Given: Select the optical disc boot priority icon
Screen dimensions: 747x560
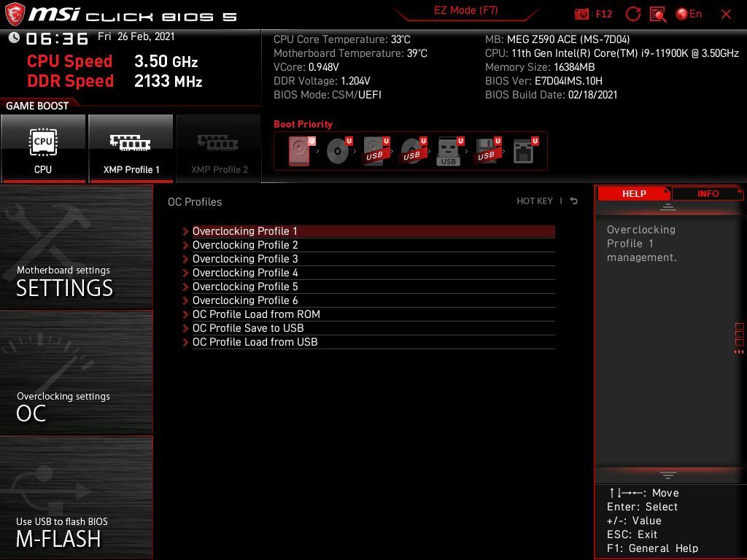Looking at the screenshot, I should (x=339, y=151).
